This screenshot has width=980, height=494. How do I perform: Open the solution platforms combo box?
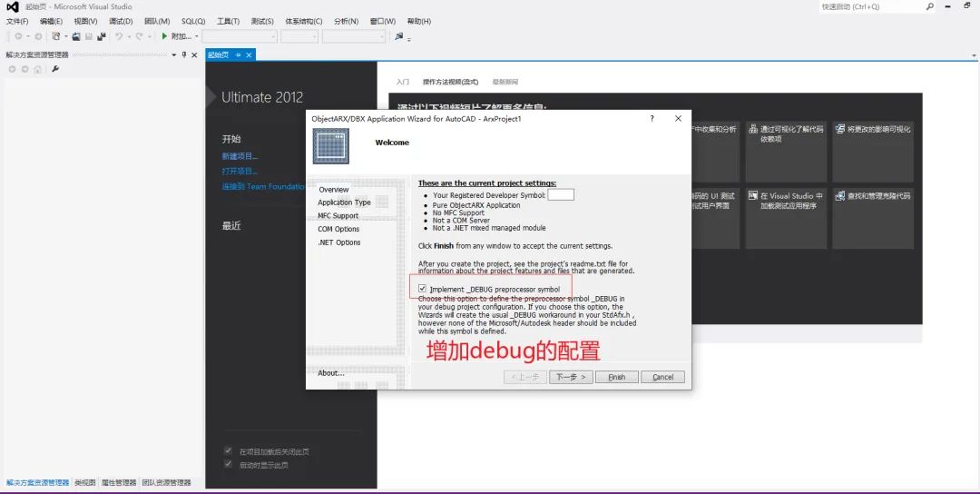tap(299, 37)
